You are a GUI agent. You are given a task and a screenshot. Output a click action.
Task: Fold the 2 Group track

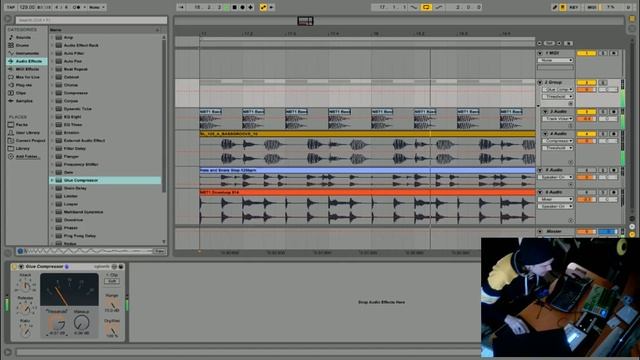[540, 82]
